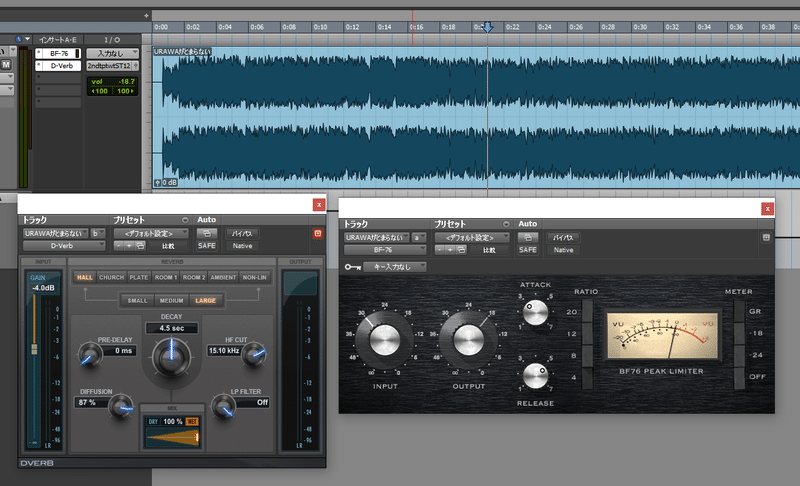Select ratio 20 on BF-76
Screen dimensions: 800x486
(588, 312)
